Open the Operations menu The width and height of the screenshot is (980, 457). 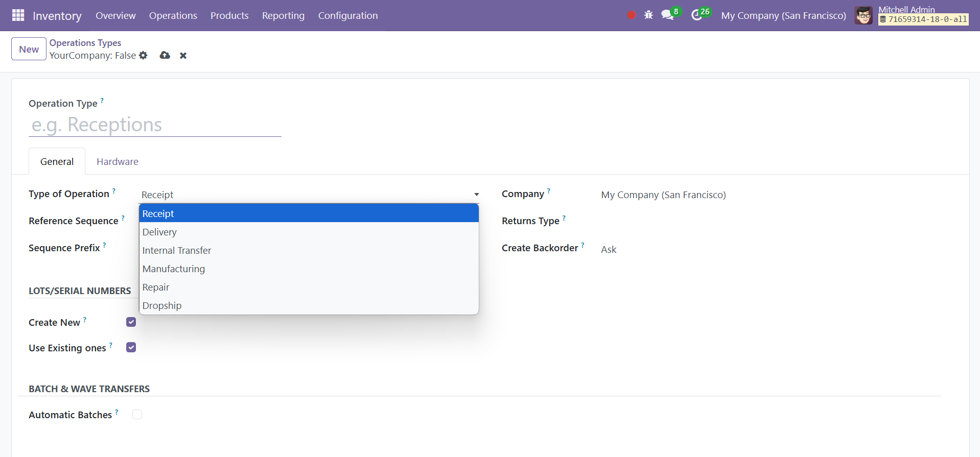[x=173, y=15]
